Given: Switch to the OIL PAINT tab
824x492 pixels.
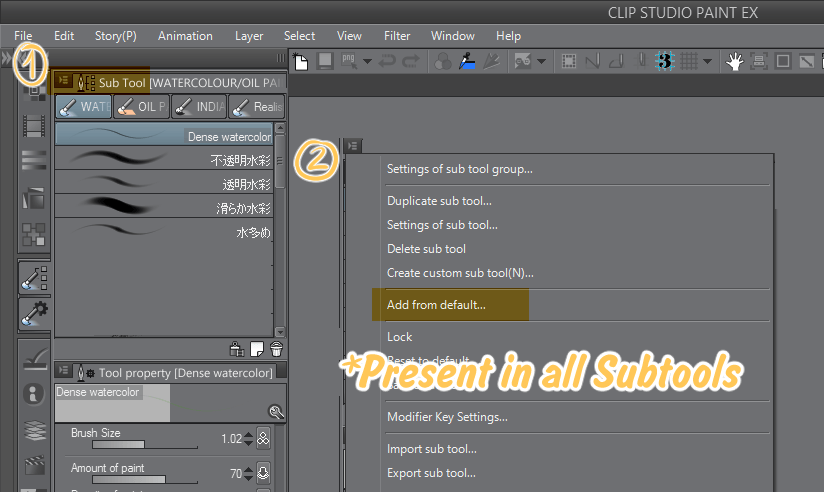Looking at the screenshot, I should pos(142,106).
